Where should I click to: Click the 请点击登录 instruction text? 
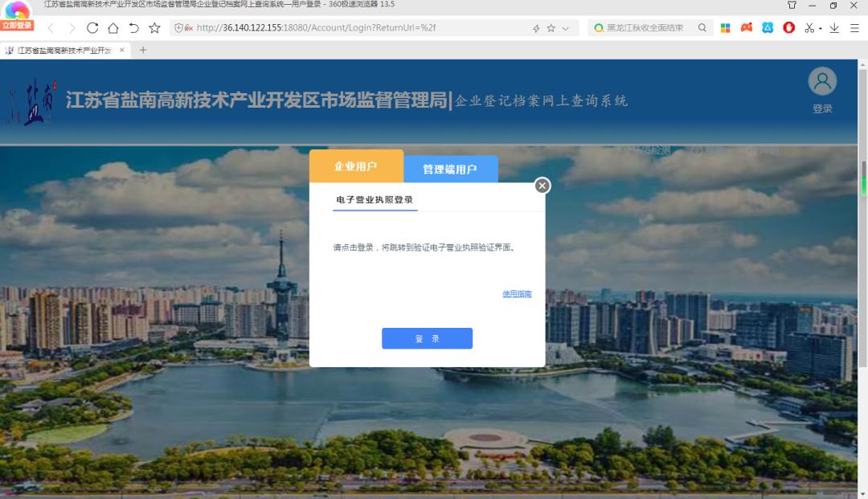coord(424,247)
